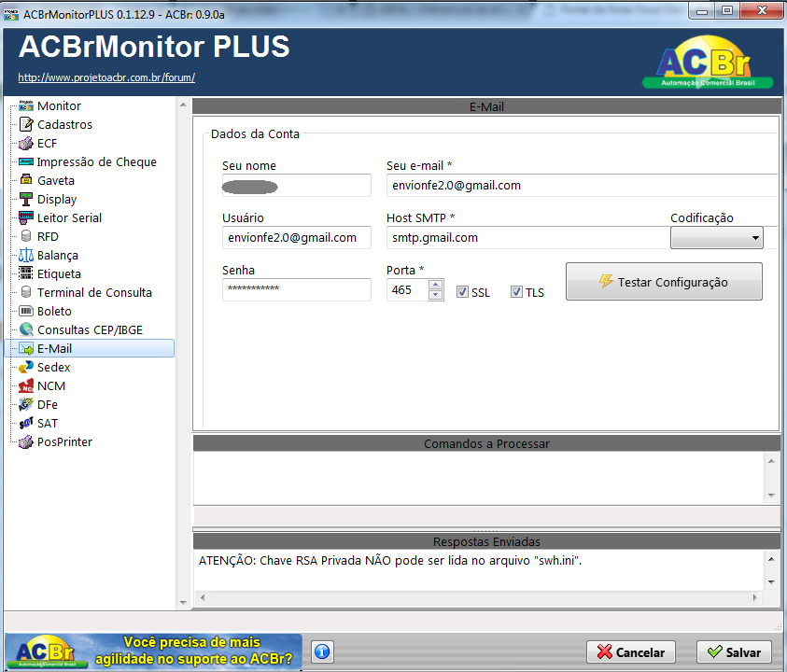Click the Salvar button
Viewport: 787px width, 672px height.
[734, 651]
